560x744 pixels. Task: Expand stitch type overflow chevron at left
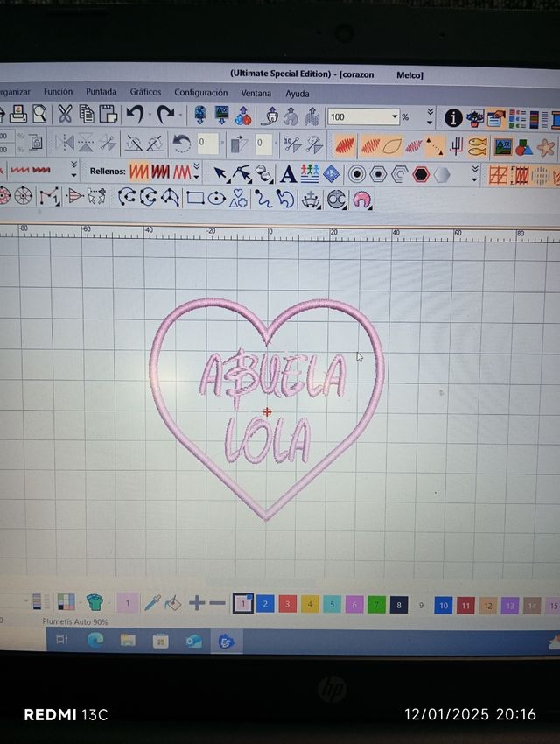pos(73,169)
